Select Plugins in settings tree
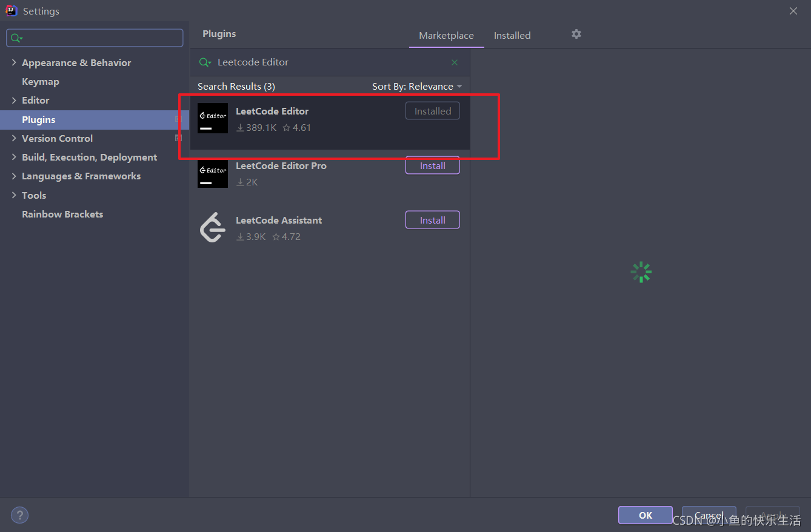The image size is (811, 532). 95,119
